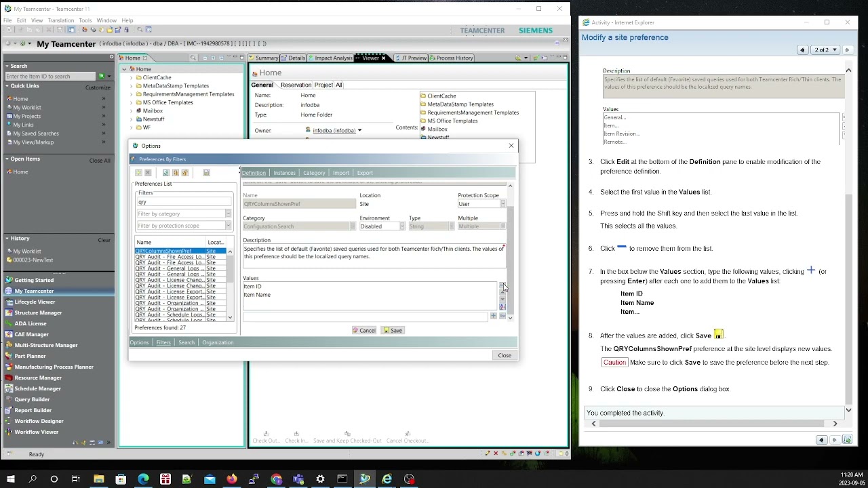Image resolution: width=868 pixels, height=488 pixels.
Task: Click Save button in Definition pane
Action: pyautogui.click(x=393, y=330)
